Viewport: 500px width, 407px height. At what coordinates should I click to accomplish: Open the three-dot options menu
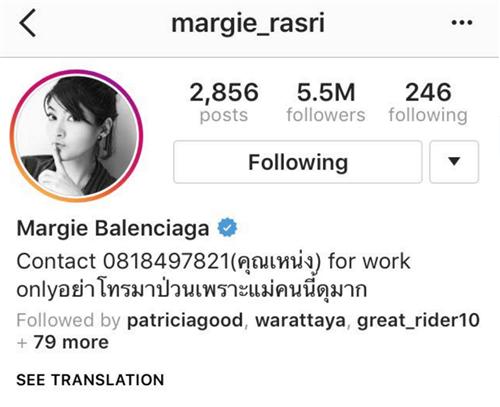(462, 23)
